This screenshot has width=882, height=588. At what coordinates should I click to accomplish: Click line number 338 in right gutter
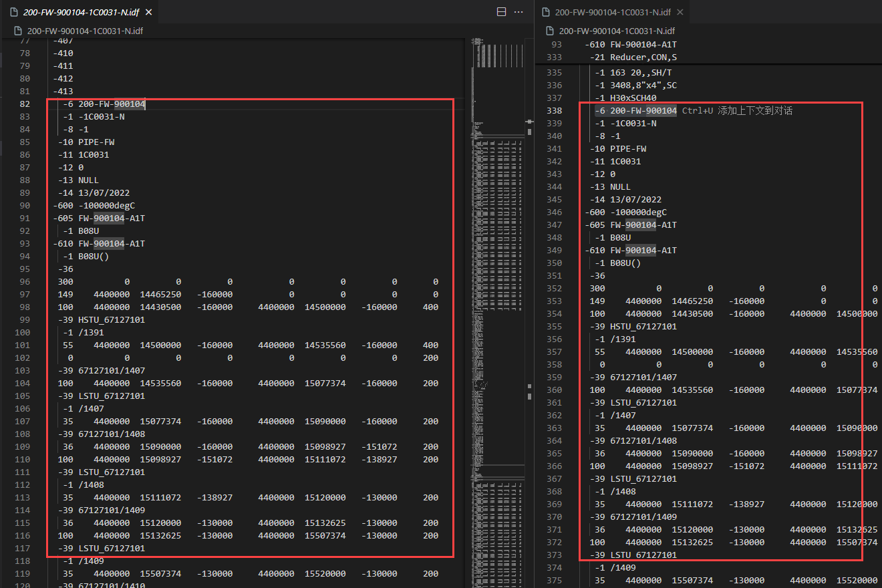554,111
